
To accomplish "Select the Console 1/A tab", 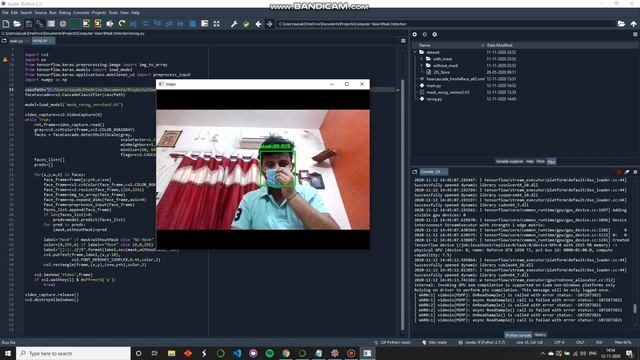I will tap(433, 172).
